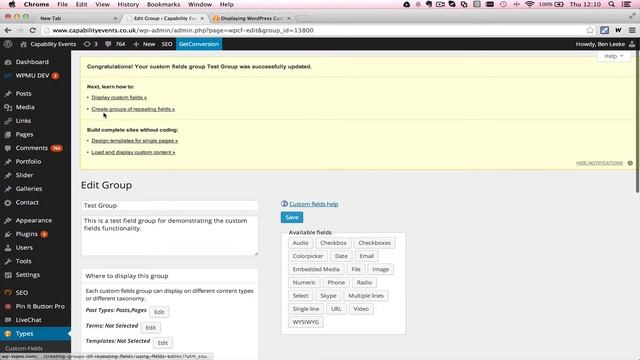The height and width of the screenshot is (360, 640).
Task: Bookmark this page with the star
Action: tap(590, 30)
